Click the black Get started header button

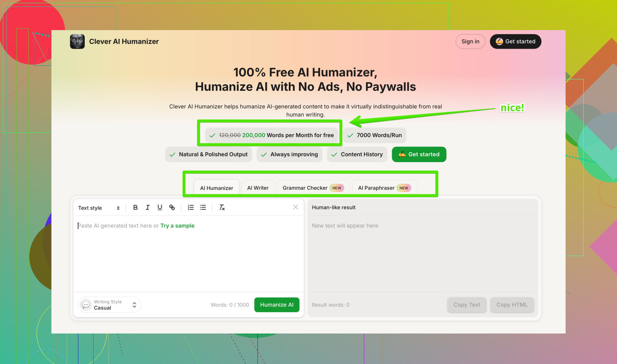coord(515,41)
